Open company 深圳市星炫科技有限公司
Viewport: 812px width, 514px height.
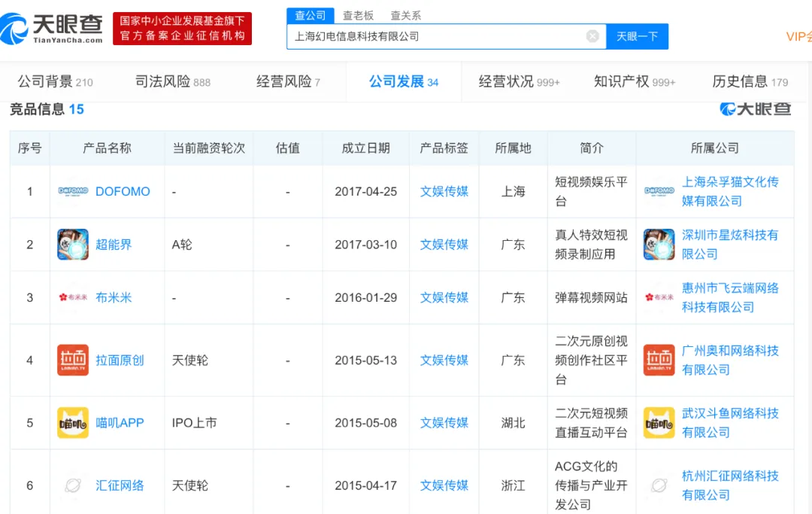tap(730, 245)
